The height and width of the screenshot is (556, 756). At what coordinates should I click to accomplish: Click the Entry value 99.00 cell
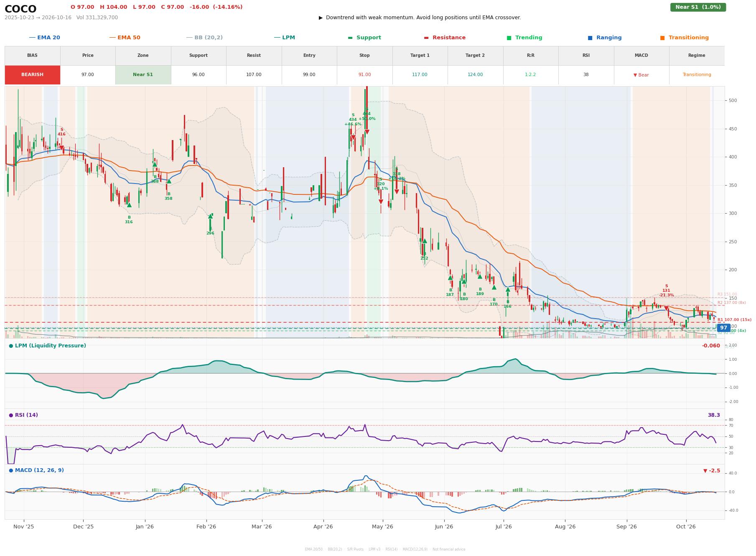point(309,75)
